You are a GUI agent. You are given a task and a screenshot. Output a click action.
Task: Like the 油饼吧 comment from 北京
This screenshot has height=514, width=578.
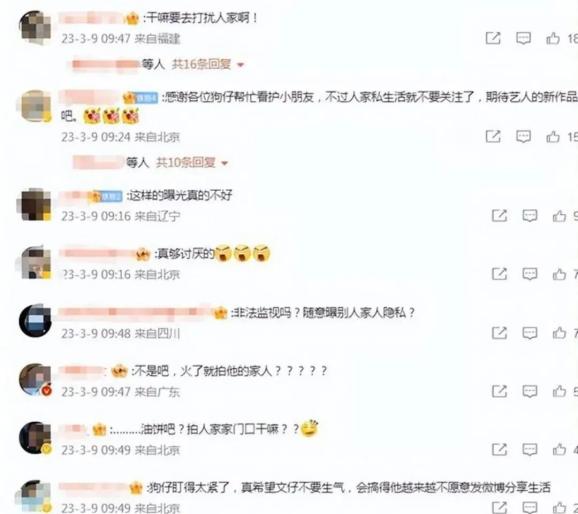point(559,449)
